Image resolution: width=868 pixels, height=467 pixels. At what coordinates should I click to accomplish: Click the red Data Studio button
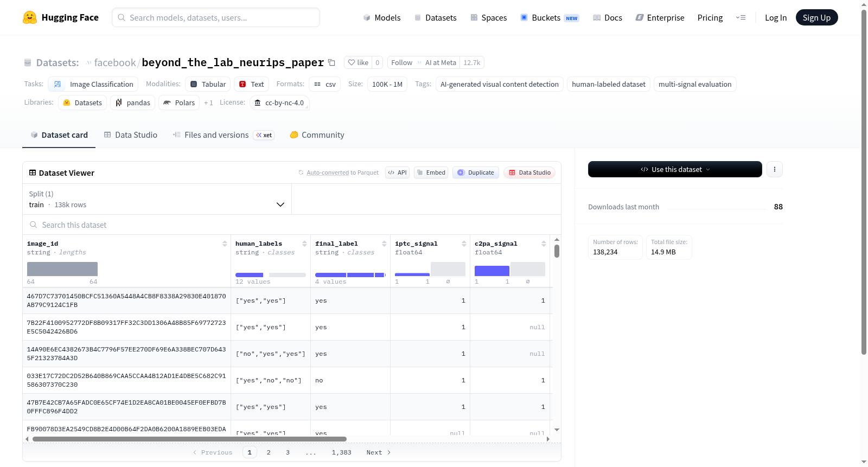pos(529,172)
